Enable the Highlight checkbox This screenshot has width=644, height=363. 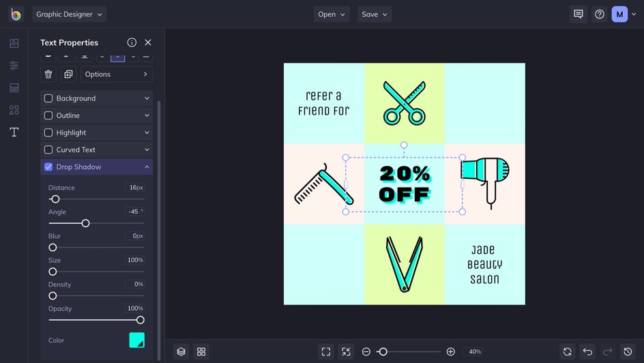point(48,132)
